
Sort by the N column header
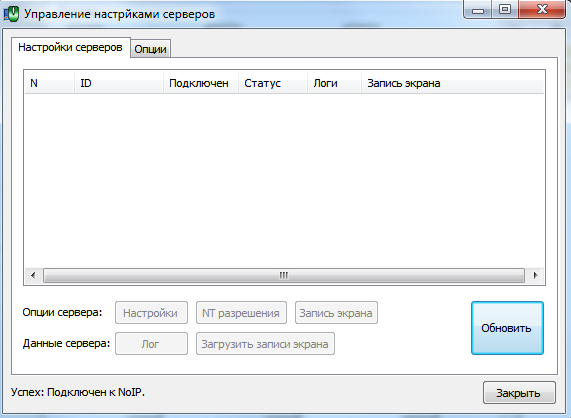point(50,83)
